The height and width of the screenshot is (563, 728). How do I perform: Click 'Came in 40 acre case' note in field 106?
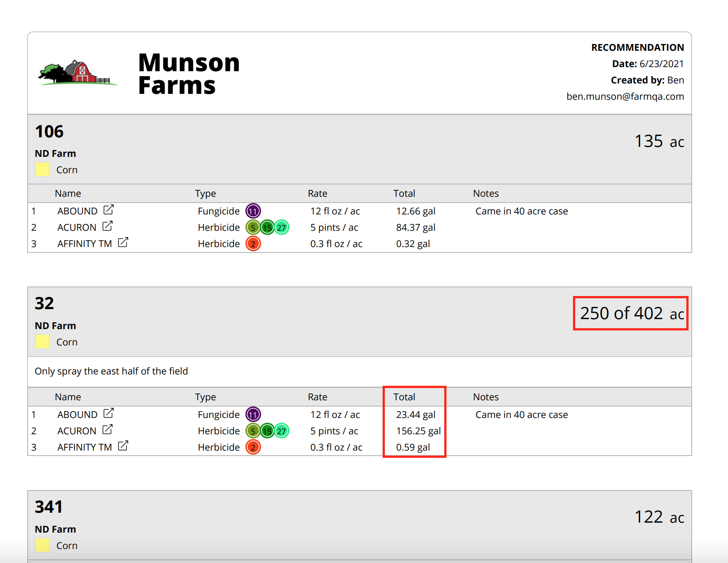[521, 211]
